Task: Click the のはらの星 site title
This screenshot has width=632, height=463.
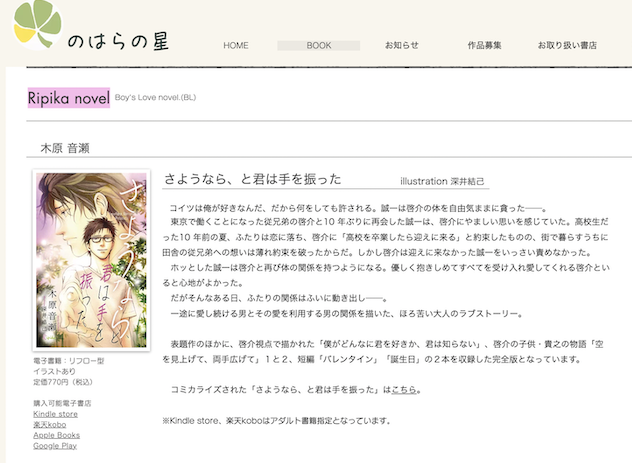Action: click(x=118, y=42)
